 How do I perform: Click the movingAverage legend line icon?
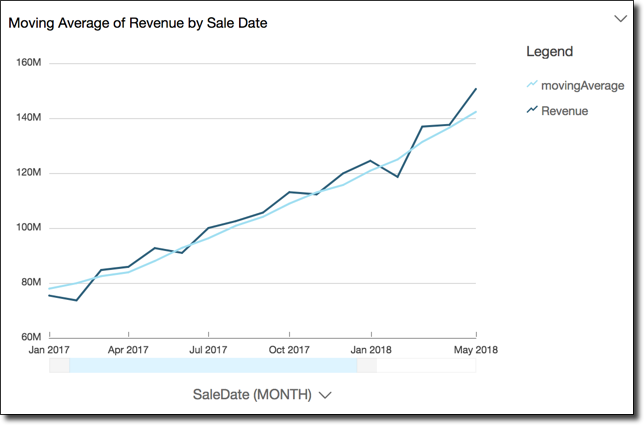[x=531, y=86]
